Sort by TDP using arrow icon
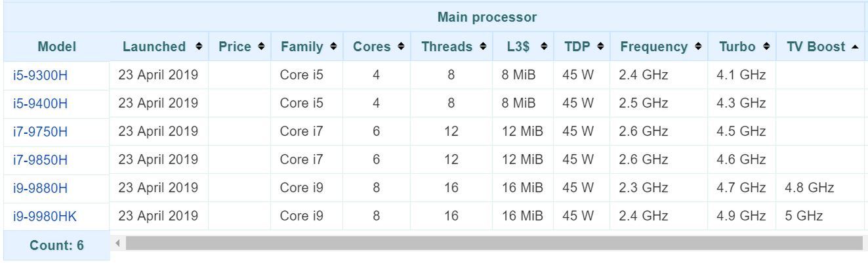 (600, 47)
